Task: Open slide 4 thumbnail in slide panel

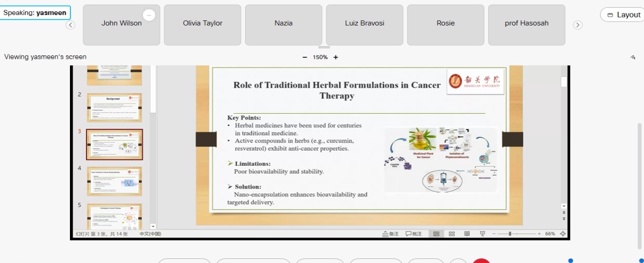Action: point(114,181)
